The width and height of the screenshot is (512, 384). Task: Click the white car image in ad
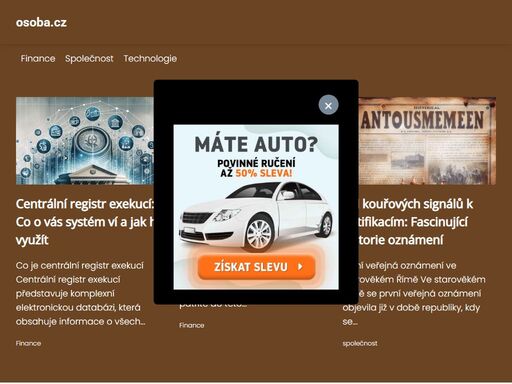(256, 217)
